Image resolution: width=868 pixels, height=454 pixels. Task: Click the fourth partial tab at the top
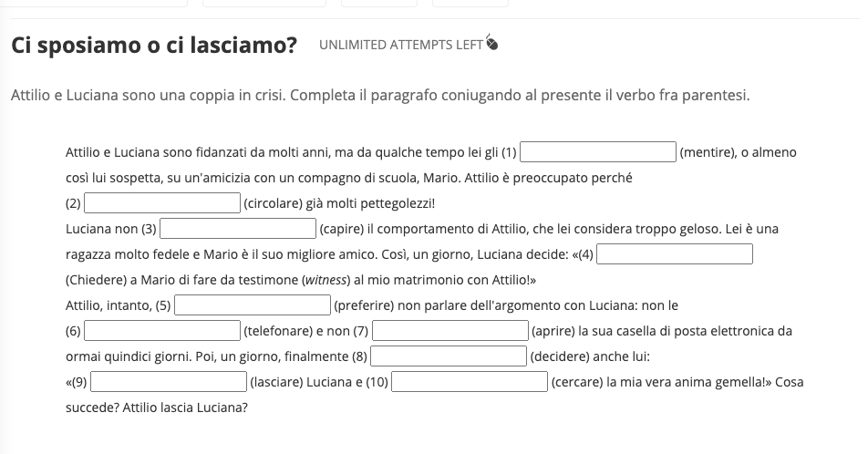[470, 4]
